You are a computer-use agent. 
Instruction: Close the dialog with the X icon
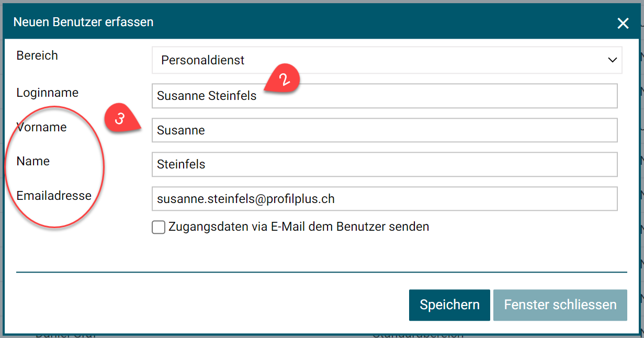tap(623, 23)
